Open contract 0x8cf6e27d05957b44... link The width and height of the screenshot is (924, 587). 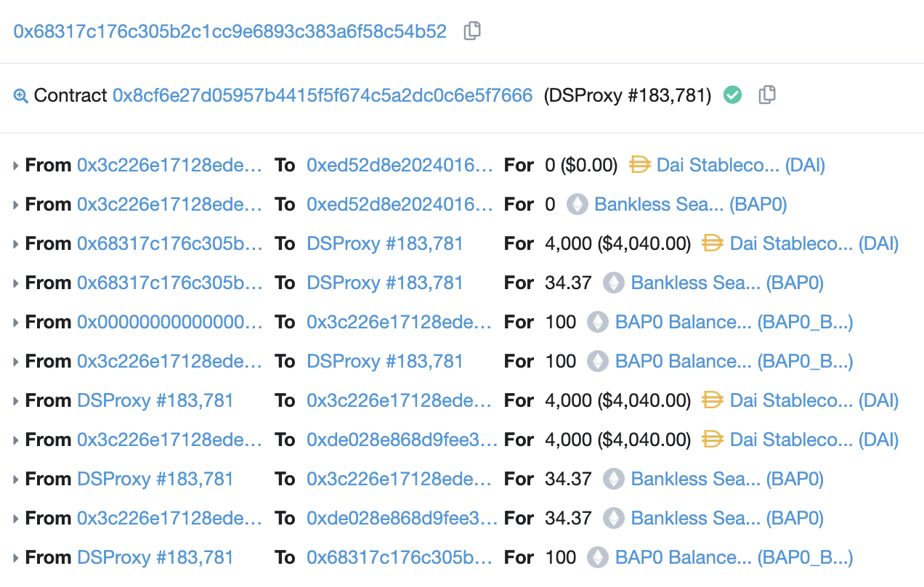[323, 95]
